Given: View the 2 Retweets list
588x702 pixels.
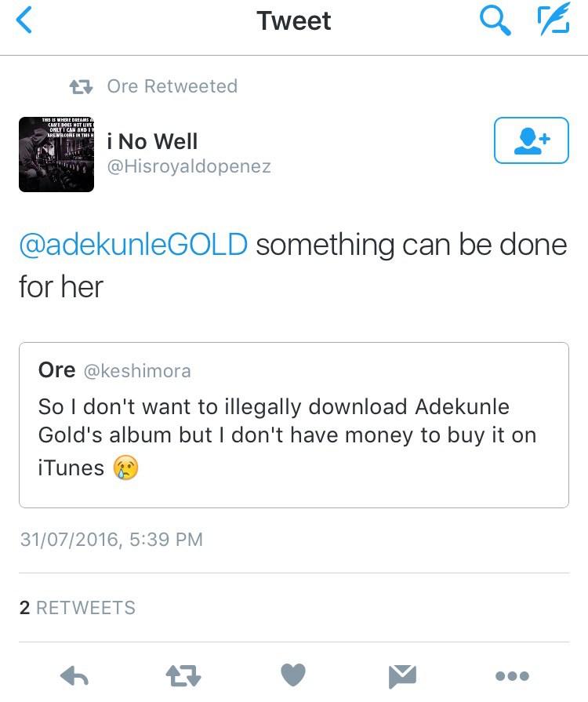Looking at the screenshot, I should (x=77, y=608).
